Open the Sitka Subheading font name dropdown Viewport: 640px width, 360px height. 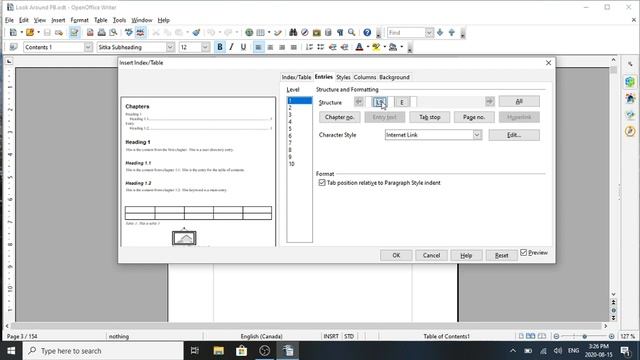click(170, 47)
